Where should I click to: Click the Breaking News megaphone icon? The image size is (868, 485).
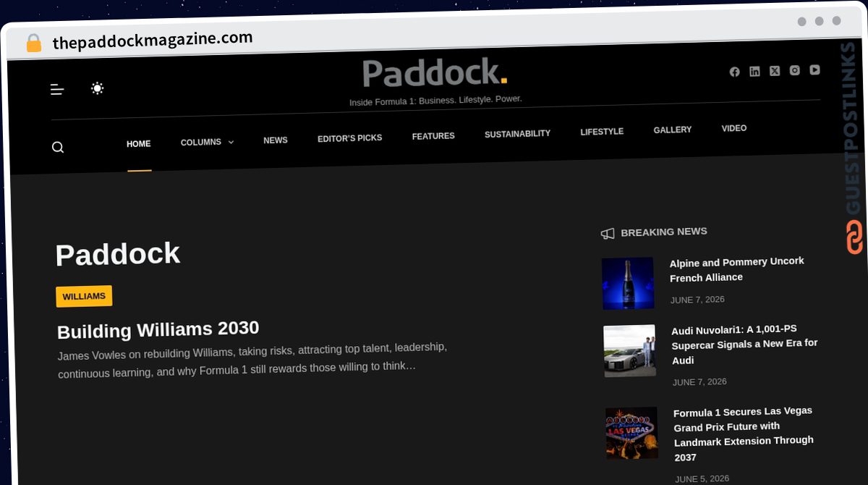(x=608, y=233)
